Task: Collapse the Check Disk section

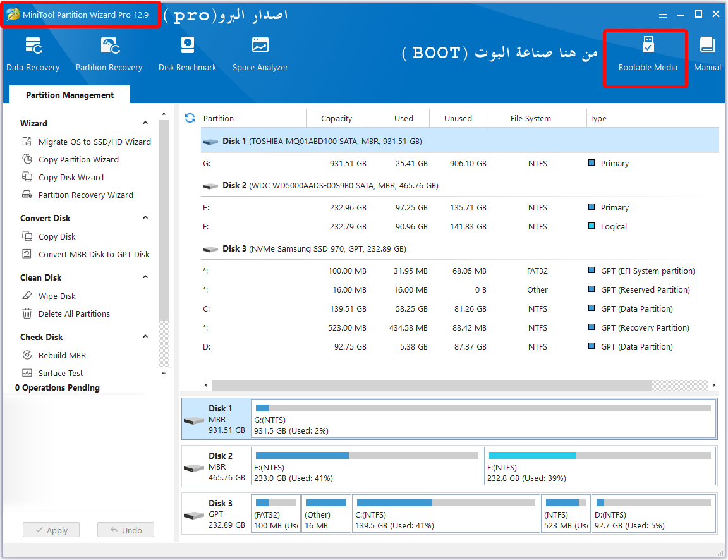Action: tap(145, 337)
